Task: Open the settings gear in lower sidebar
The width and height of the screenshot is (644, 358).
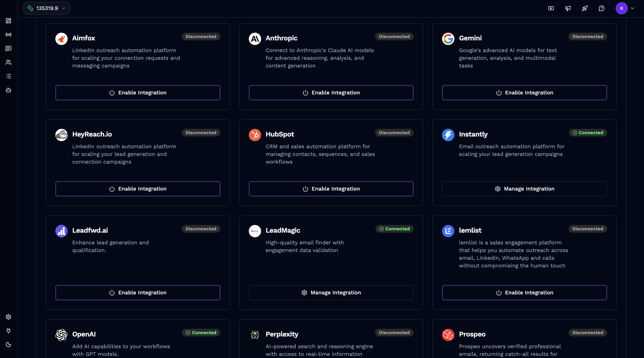Action: click(x=8, y=317)
